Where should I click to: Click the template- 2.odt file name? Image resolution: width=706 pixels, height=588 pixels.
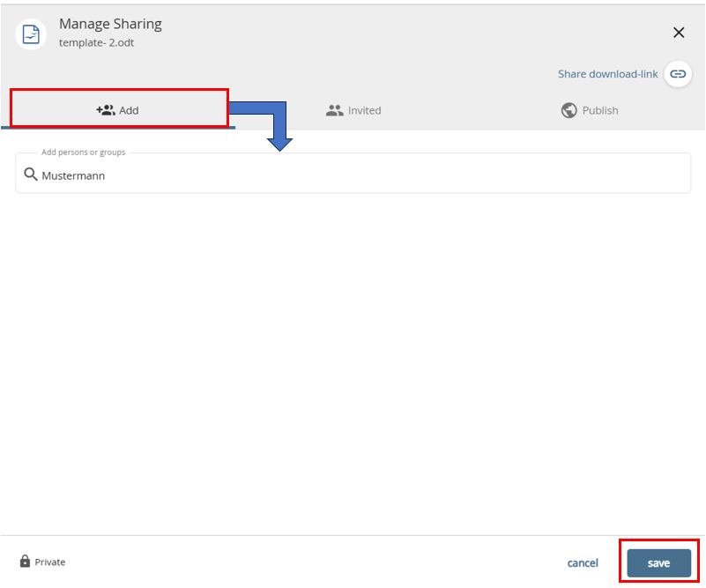pyautogui.click(x=96, y=42)
